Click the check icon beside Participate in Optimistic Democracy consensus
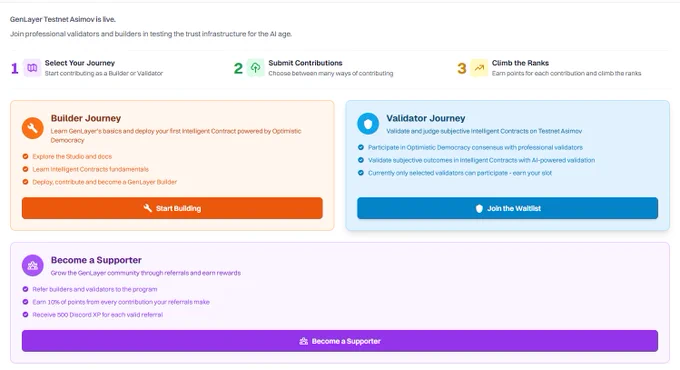Screen dimensions: 680x370 click(x=361, y=147)
